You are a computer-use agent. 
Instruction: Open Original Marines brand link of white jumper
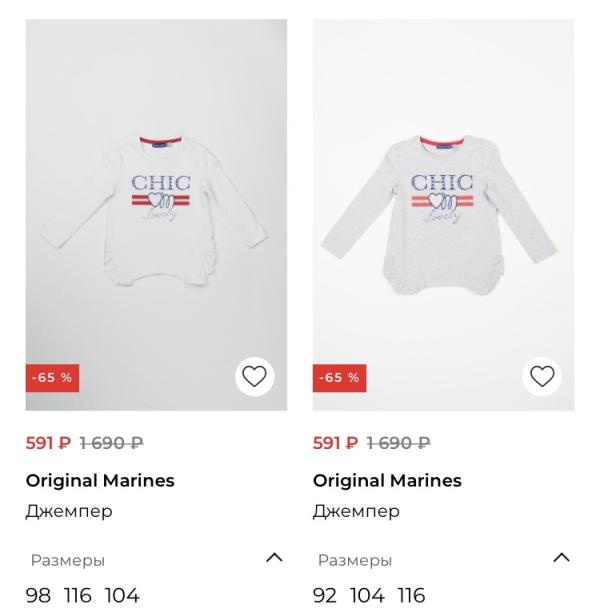(100, 480)
